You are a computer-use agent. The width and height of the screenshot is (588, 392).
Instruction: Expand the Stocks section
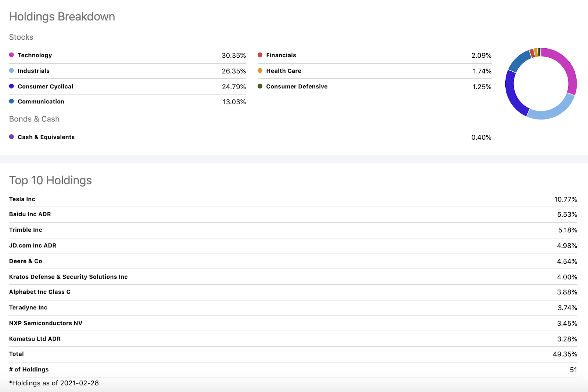[21, 37]
